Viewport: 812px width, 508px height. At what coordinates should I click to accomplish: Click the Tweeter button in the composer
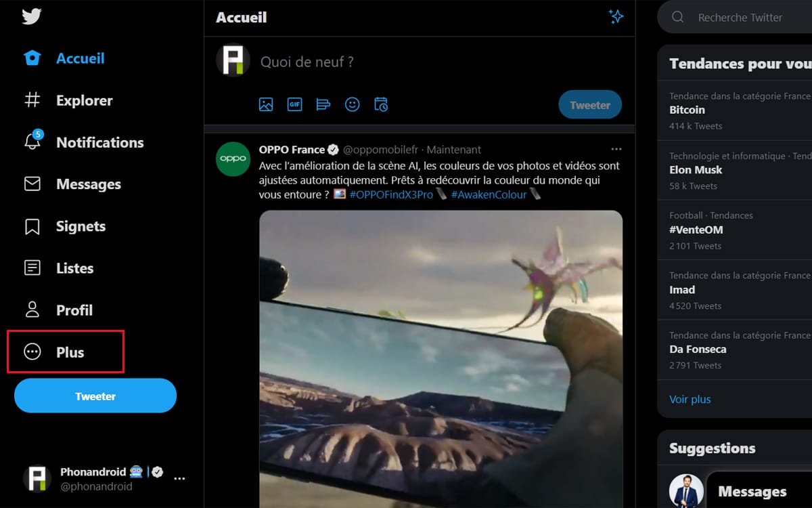tap(589, 104)
